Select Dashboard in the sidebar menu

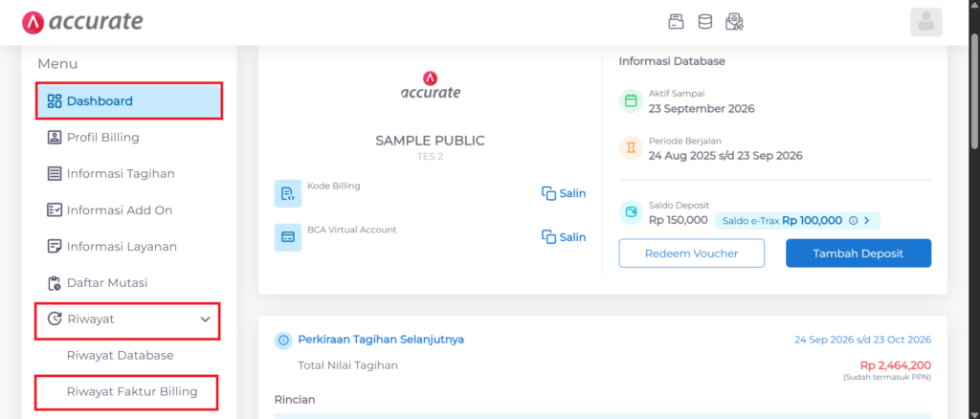[x=129, y=100]
